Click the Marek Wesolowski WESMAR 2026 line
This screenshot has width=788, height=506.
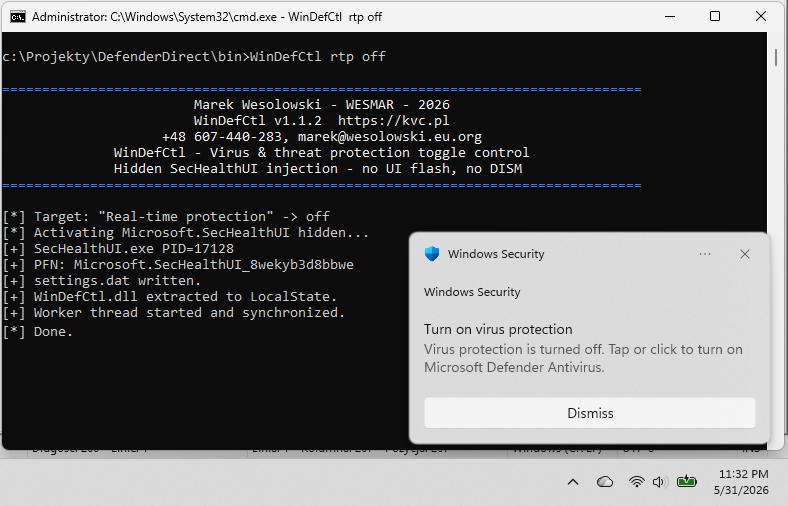pos(322,105)
